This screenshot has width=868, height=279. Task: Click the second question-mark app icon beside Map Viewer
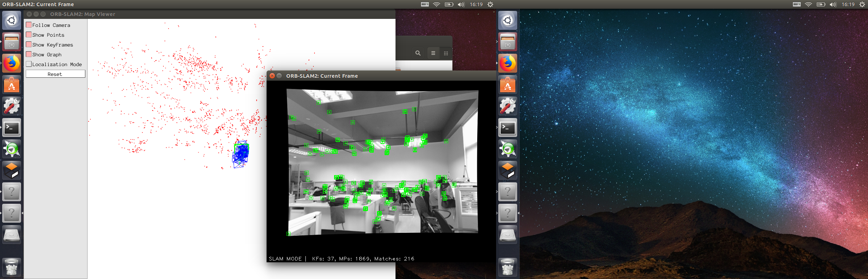pos(12,213)
